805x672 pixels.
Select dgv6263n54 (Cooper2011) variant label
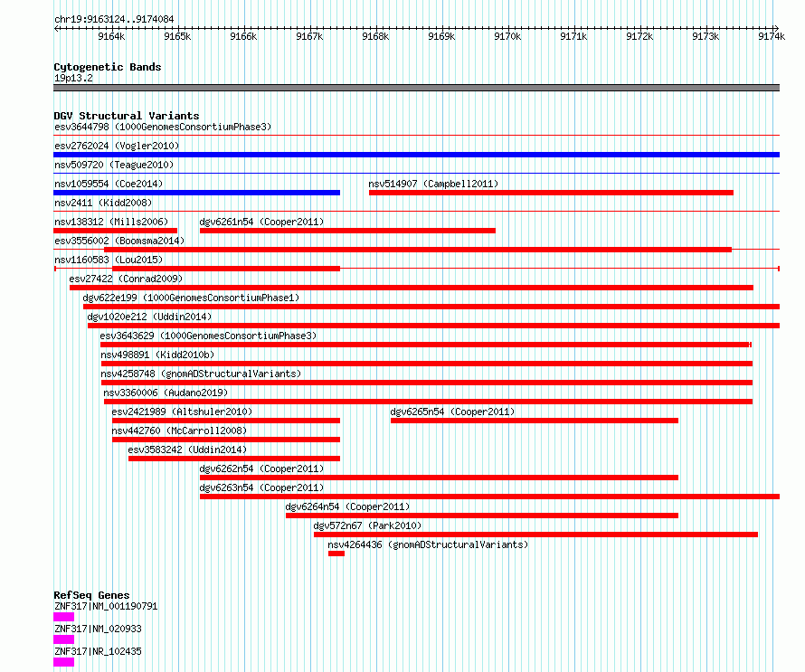point(261,487)
